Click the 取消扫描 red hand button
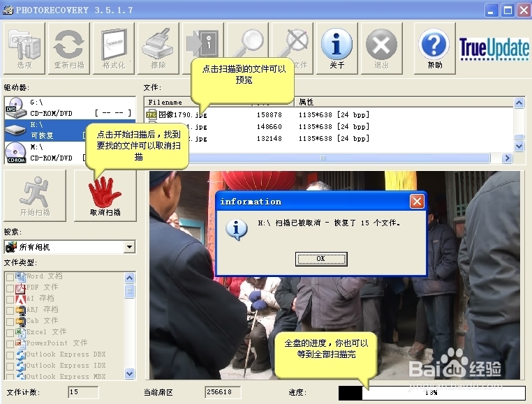Image resolution: width=532 pixels, height=404 pixels. pyautogui.click(x=105, y=196)
